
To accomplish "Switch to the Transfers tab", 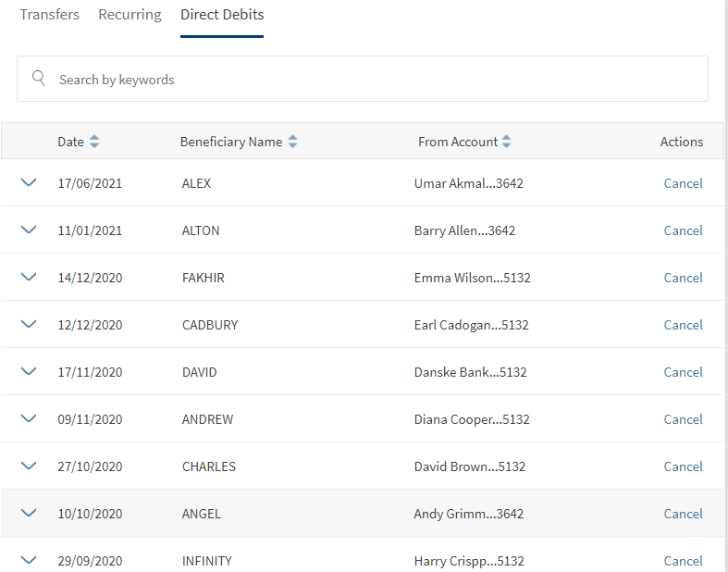I will pos(49,15).
